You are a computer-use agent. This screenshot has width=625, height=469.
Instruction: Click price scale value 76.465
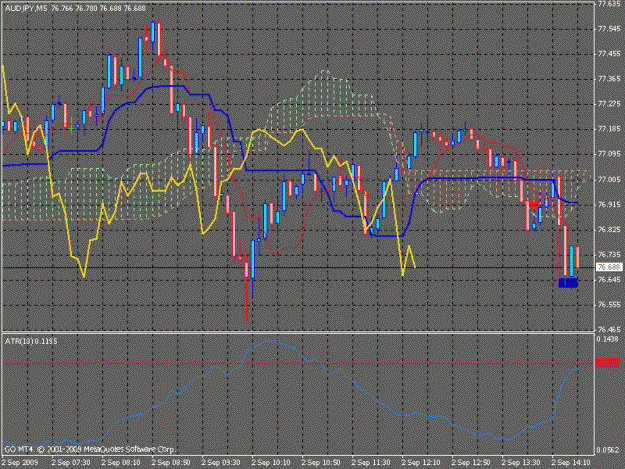tap(609, 330)
